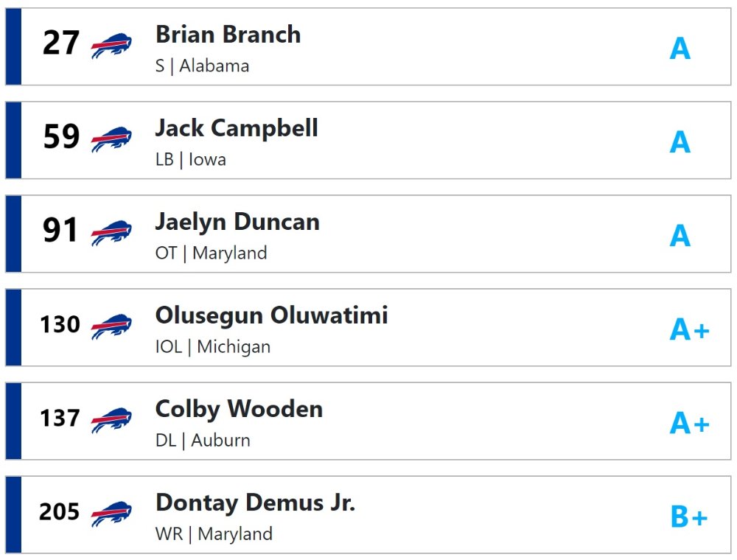Click the blue bar on Colby Wooden card
The height and width of the screenshot is (560, 737).
point(13,421)
